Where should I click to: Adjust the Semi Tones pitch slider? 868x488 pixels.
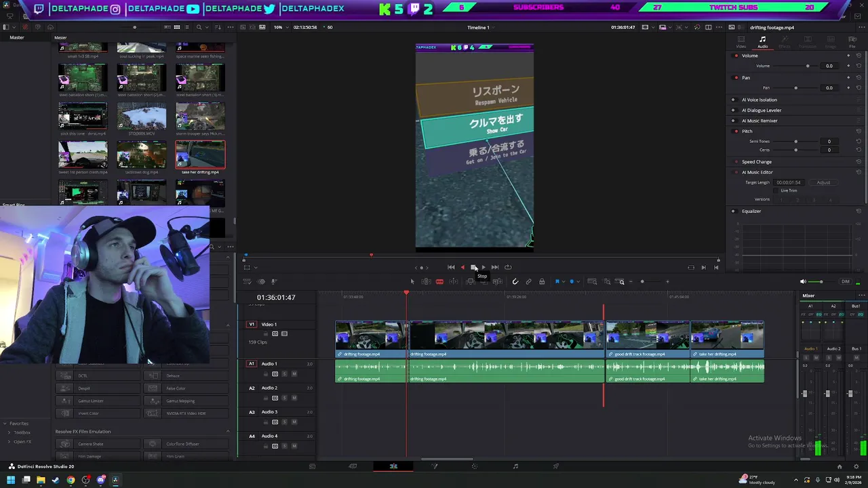794,141
